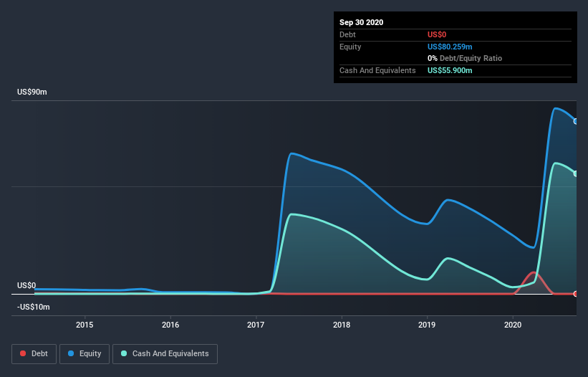588x377 pixels.
Task: Click the US$90m y-axis label
Action: pos(32,92)
